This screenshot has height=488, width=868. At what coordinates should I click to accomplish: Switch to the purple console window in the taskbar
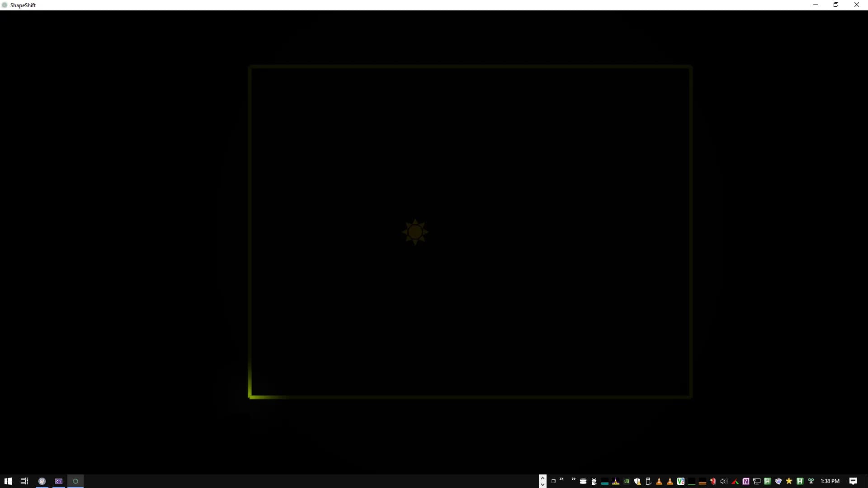click(x=59, y=481)
